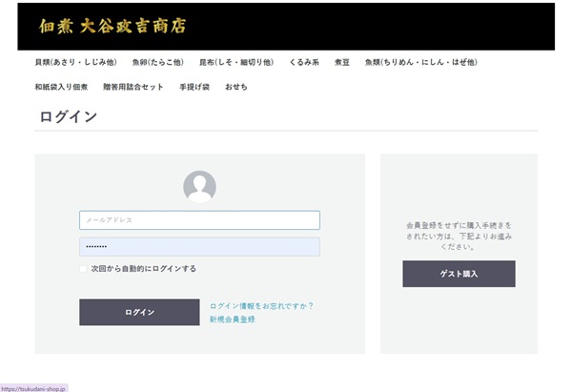
Task: Focus the メールアドレス input field
Action: point(199,220)
